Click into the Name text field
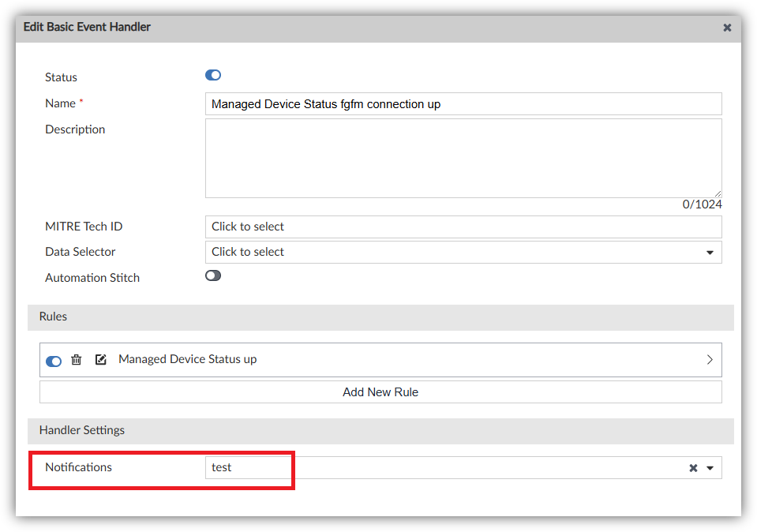 (463, 104)
